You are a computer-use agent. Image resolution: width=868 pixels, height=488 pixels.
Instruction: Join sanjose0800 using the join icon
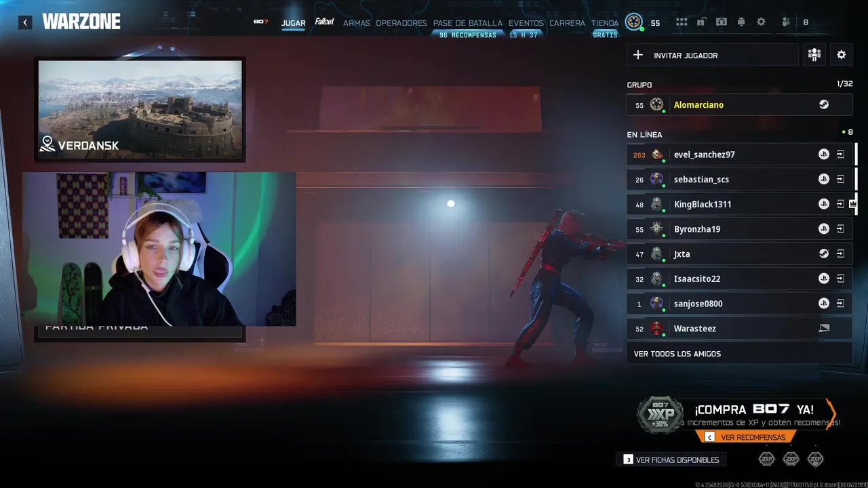(840, 304)
